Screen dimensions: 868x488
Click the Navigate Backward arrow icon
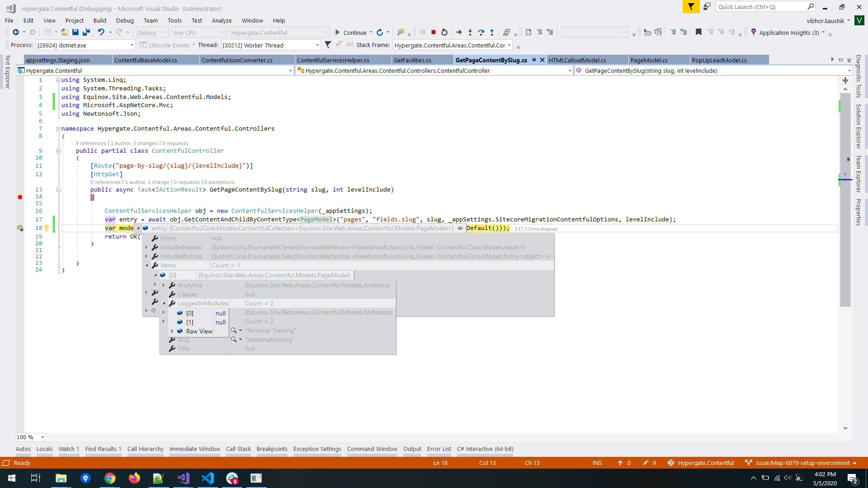click(15, 32)
